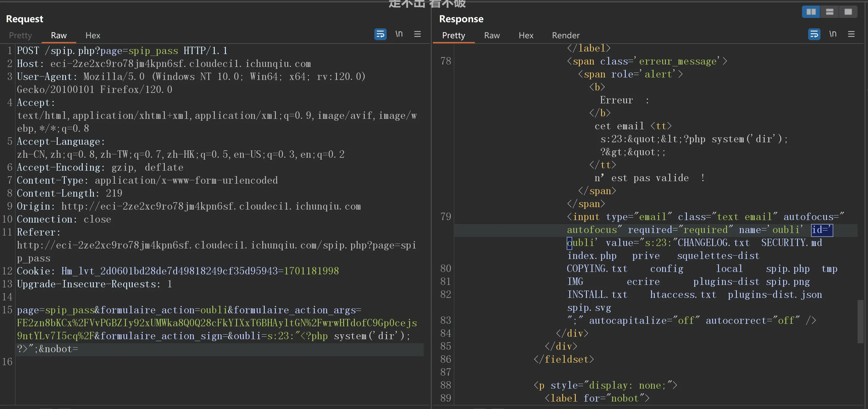Click the Host header line
This screenshot has height=409, width=868.
point(164,64)
